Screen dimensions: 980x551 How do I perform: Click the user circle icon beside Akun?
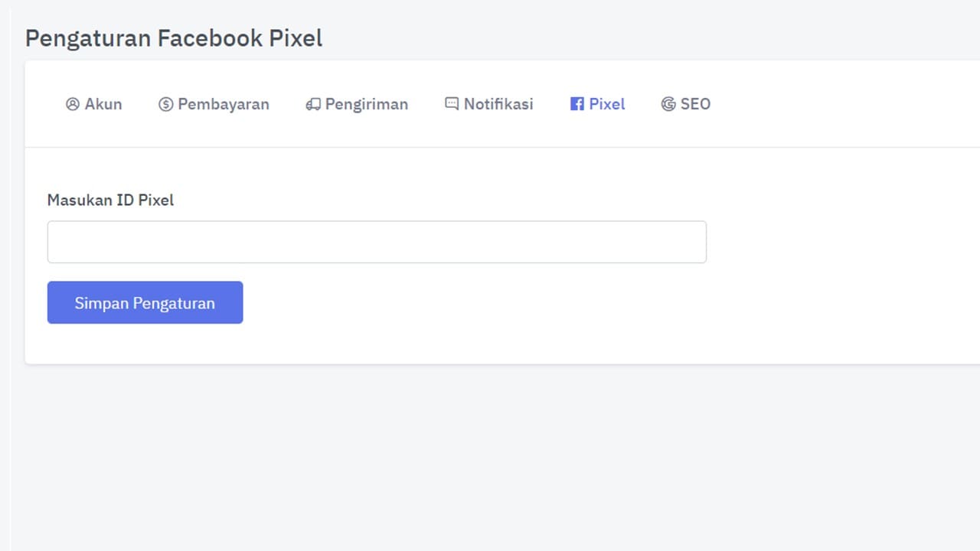pyautogui.click(x=73, y=104)
